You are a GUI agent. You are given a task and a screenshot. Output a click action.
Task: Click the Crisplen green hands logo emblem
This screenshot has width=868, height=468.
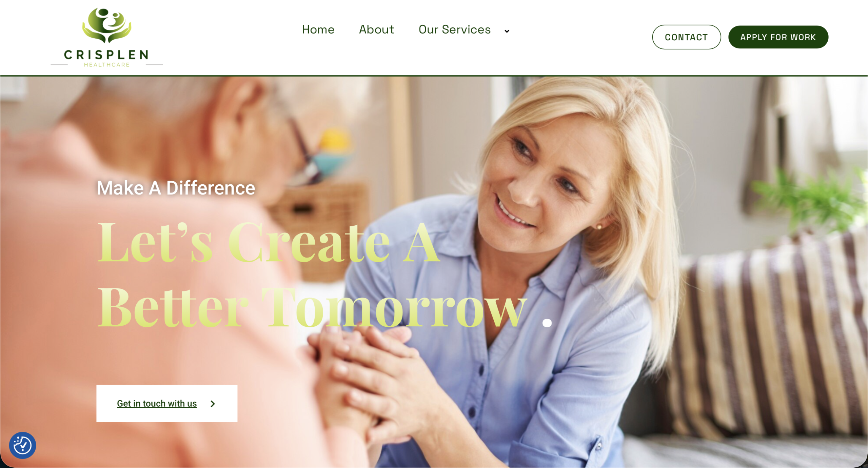107,25
